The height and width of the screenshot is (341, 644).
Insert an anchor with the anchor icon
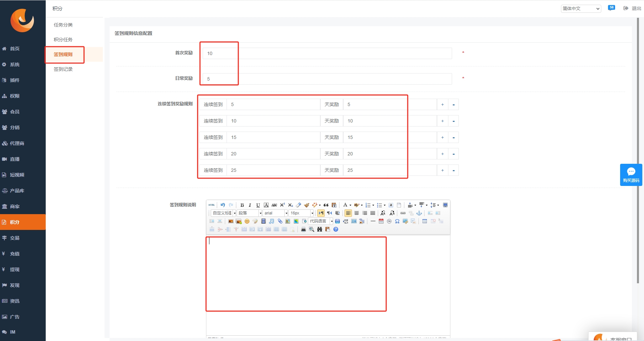419,213
